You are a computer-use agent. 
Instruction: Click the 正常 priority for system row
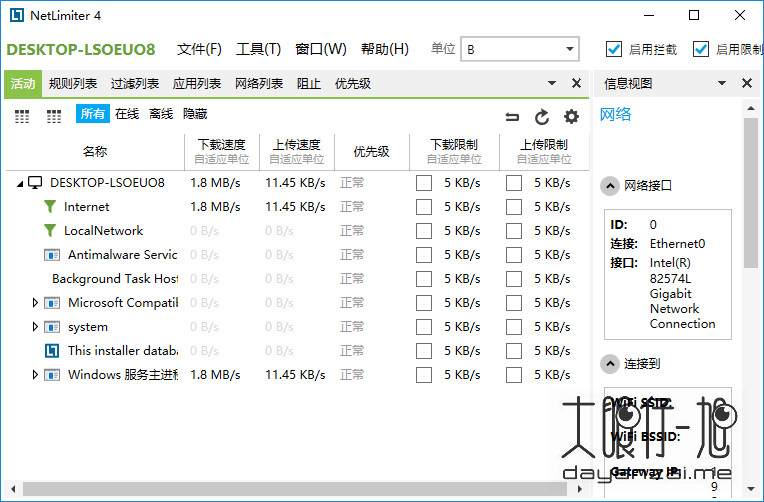(352, 327)
